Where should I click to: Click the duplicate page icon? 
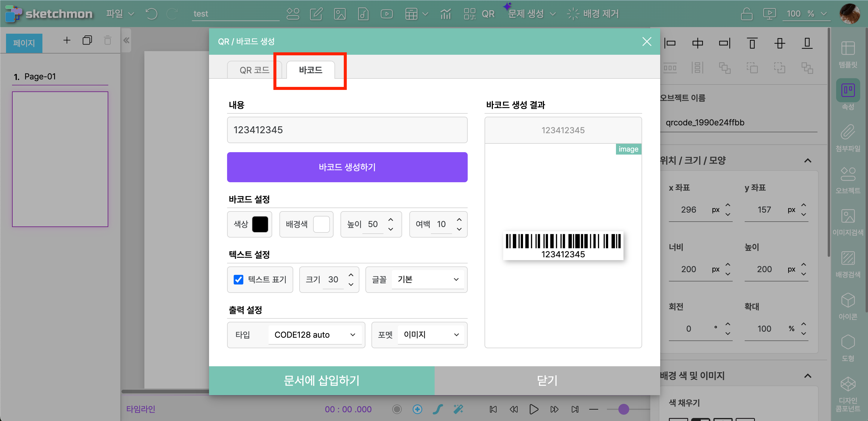87,40
